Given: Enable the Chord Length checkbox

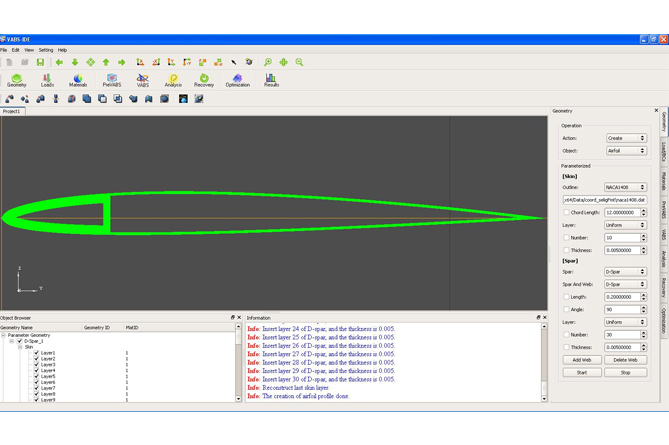Looking at the screenshot, I should (566, 212).
